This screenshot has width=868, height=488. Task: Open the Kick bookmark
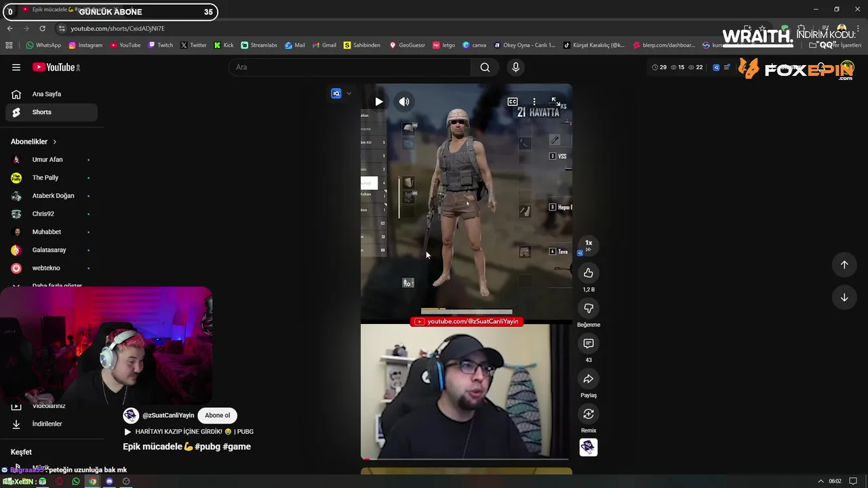coord(223,45)
